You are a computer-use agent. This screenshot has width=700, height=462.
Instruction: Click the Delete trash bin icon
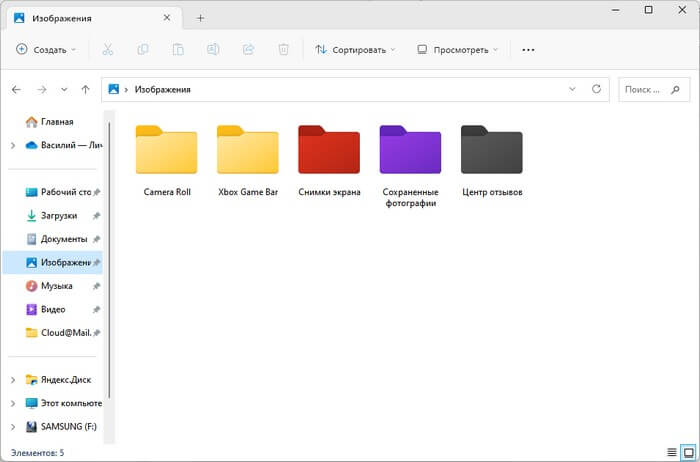click(284, 49)
